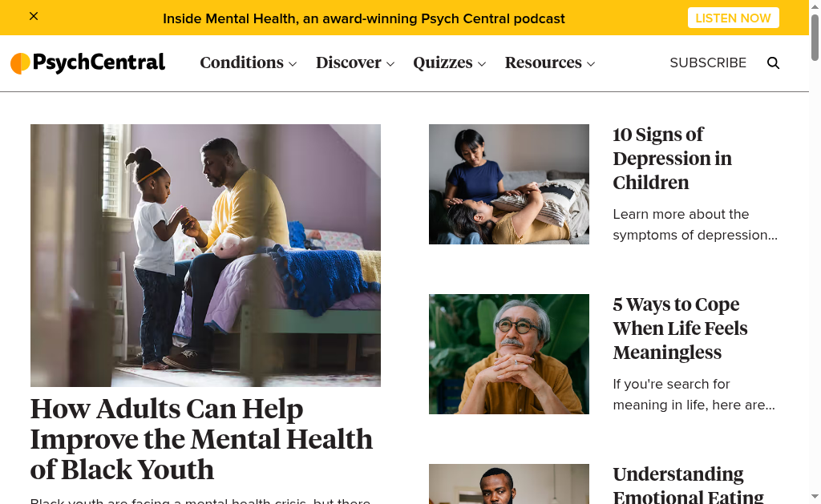Open the father and daughter featured image
The image size is (821, 504).
pos(205,256)
